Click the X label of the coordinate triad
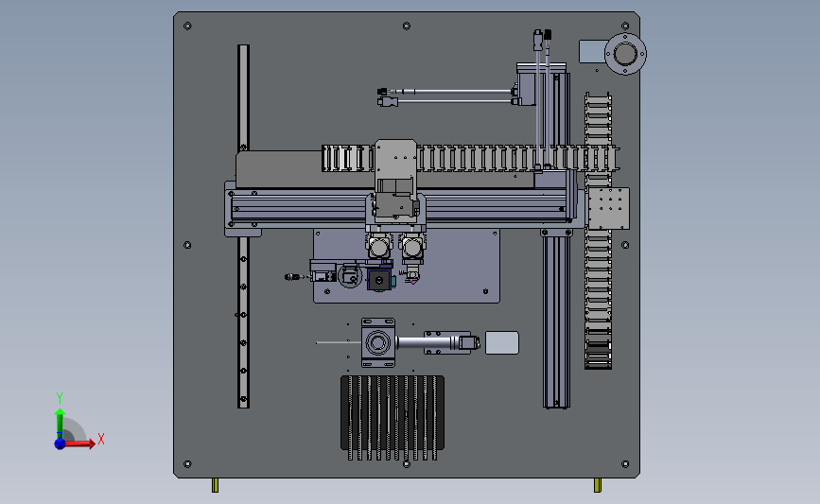Viewport: 820px width, 504px height. (x=101, y=439)
